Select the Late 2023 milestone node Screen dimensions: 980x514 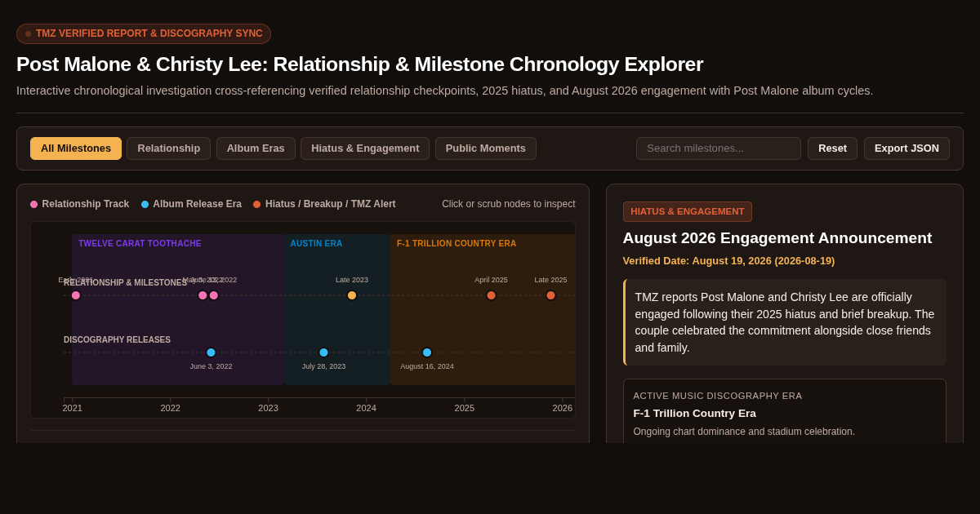click(x=352, y=295)
